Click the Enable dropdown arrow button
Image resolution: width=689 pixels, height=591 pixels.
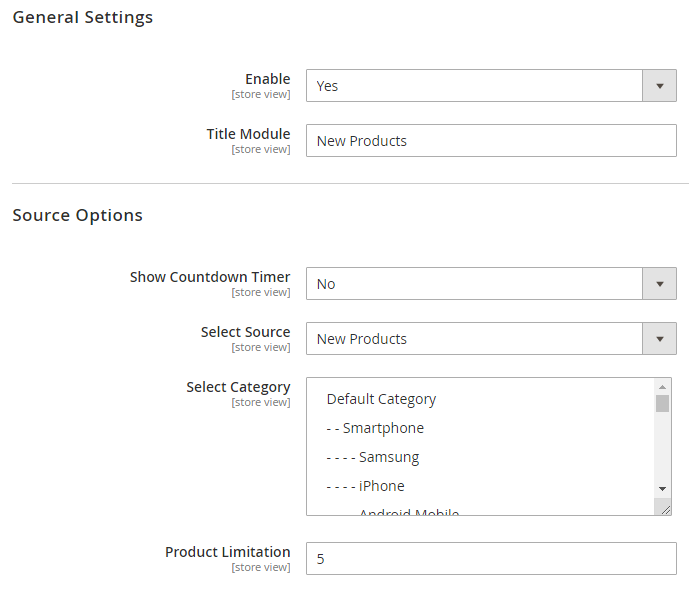point(659,86)
